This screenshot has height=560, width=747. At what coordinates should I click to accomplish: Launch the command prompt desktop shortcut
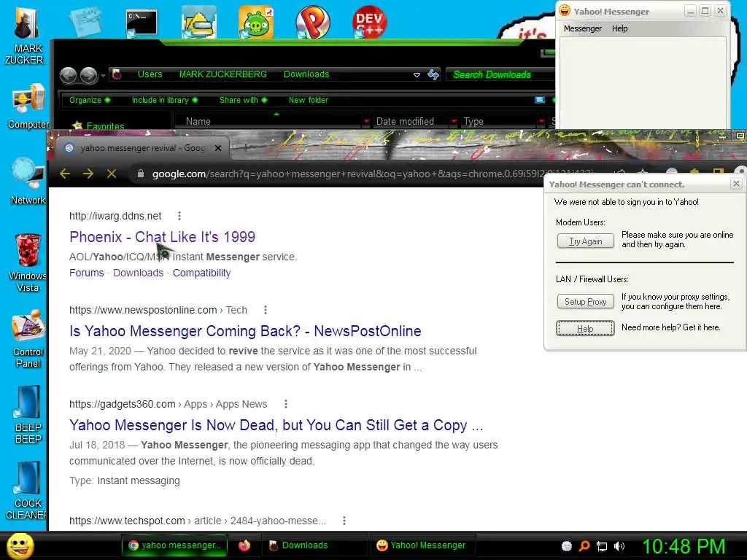[x=142, y=23]
